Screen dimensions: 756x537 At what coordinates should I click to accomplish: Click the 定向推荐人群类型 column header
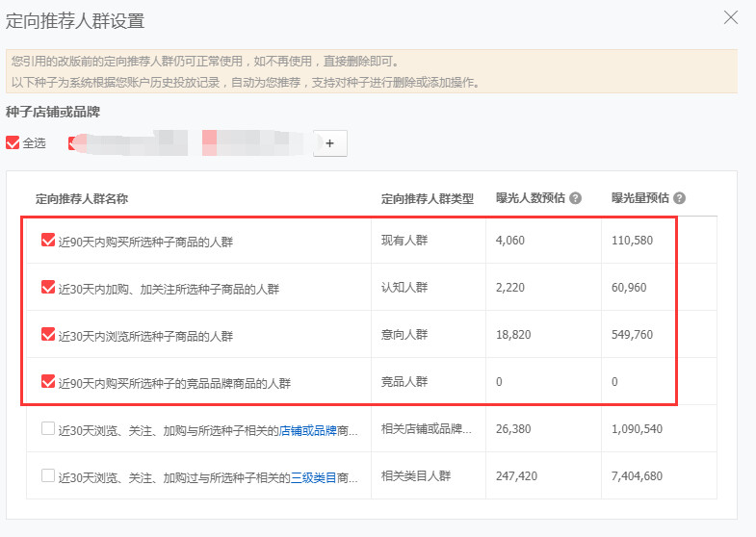tap(428, 198)
